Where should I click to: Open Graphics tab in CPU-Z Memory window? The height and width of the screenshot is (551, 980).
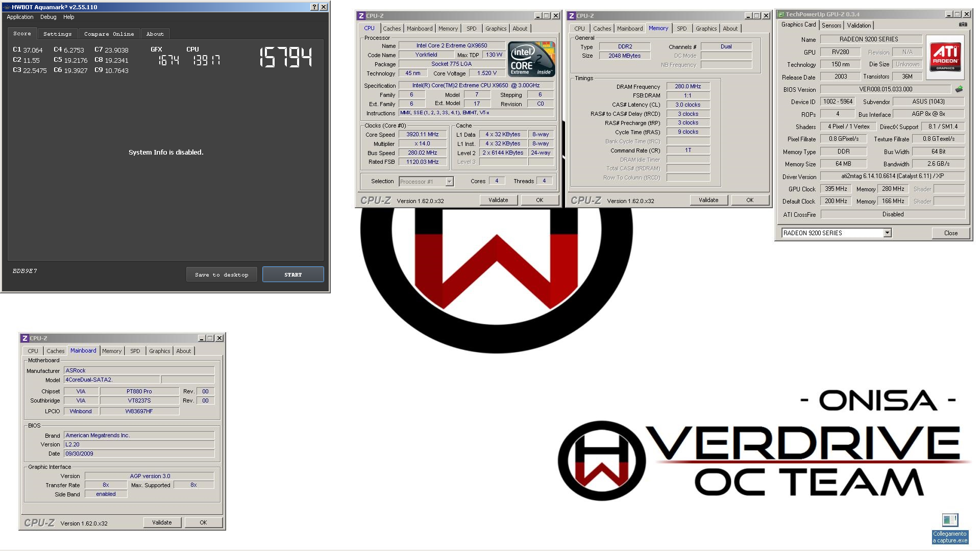(706, 29)
